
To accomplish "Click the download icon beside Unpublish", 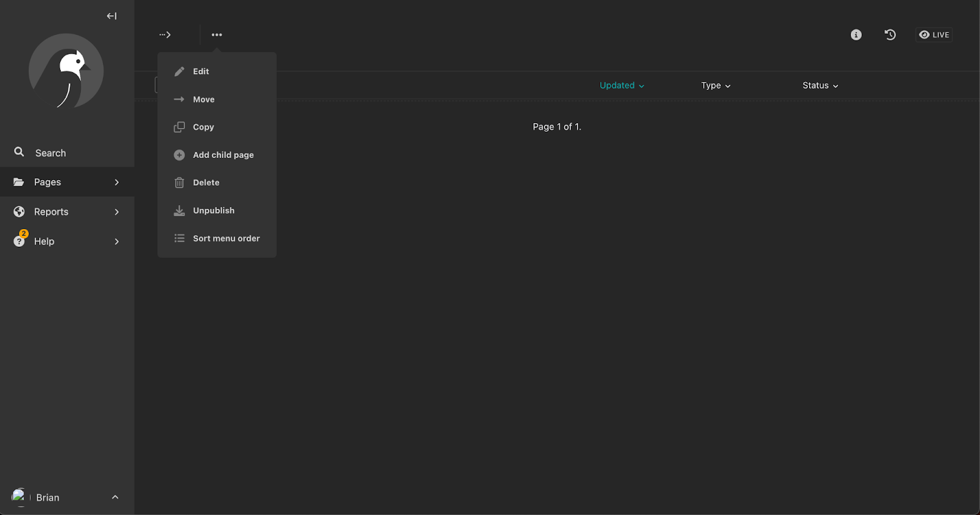I will [179, 211].
